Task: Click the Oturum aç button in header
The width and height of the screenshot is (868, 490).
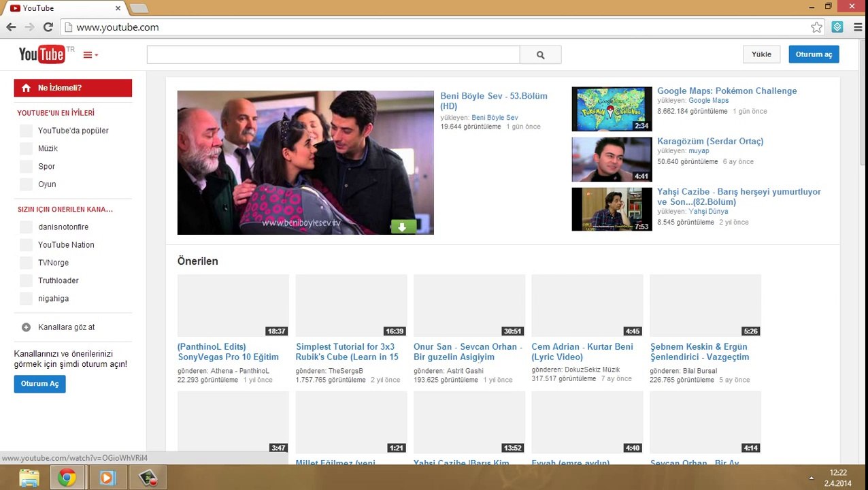Action: 814,54
